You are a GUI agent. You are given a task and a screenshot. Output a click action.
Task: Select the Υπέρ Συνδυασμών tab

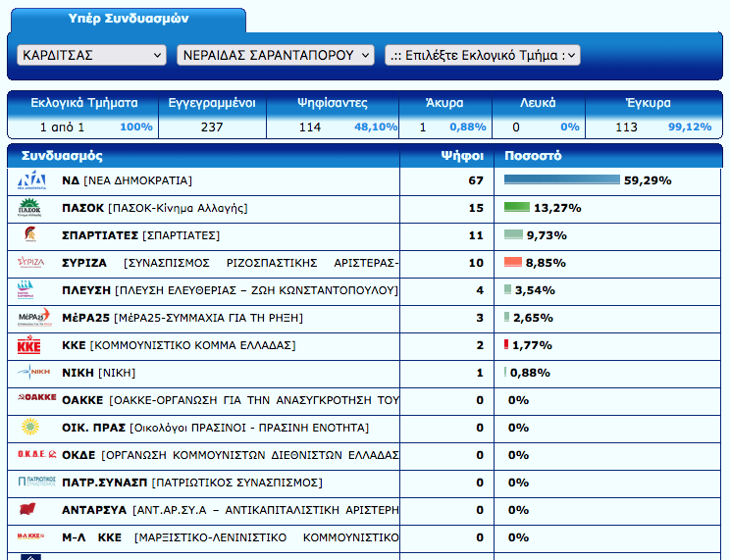point(129,19)
